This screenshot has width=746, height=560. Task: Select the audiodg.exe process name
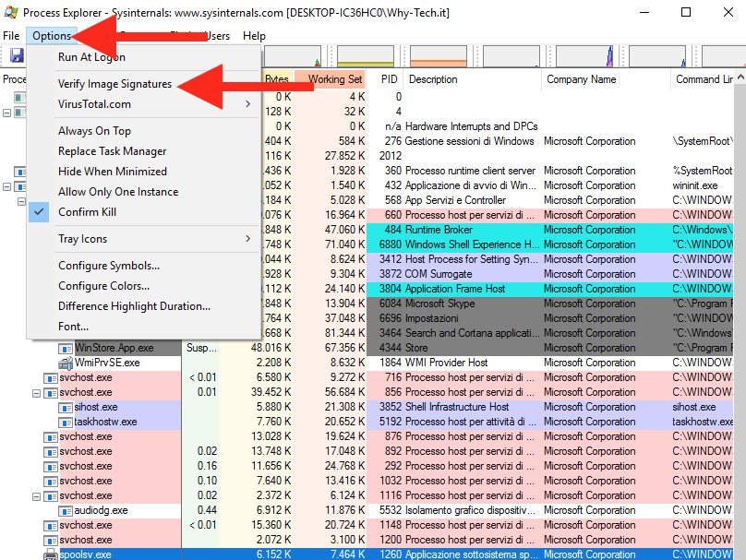tap(101, 510)
